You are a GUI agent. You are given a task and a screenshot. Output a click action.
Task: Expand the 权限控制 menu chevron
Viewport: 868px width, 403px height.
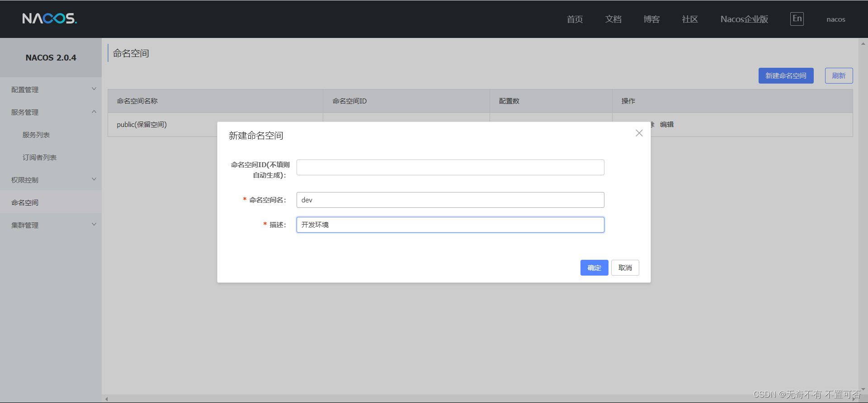point(94,179)
